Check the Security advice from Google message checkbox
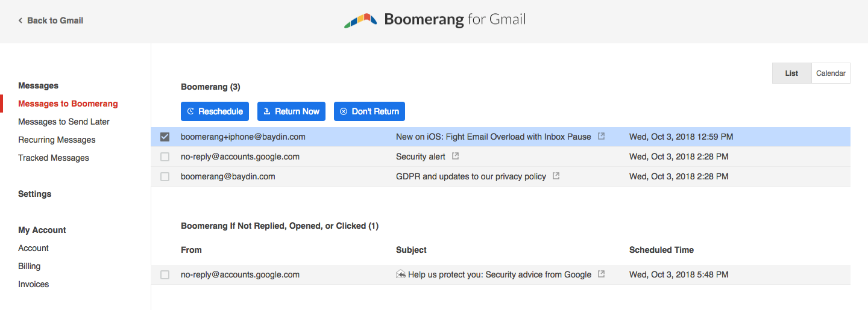The width and height of the screenshot is (868, 310). point(165,275)
